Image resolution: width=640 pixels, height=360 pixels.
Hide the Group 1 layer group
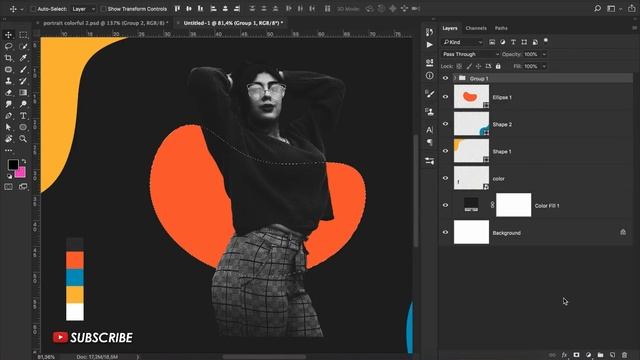pos(445,78)
